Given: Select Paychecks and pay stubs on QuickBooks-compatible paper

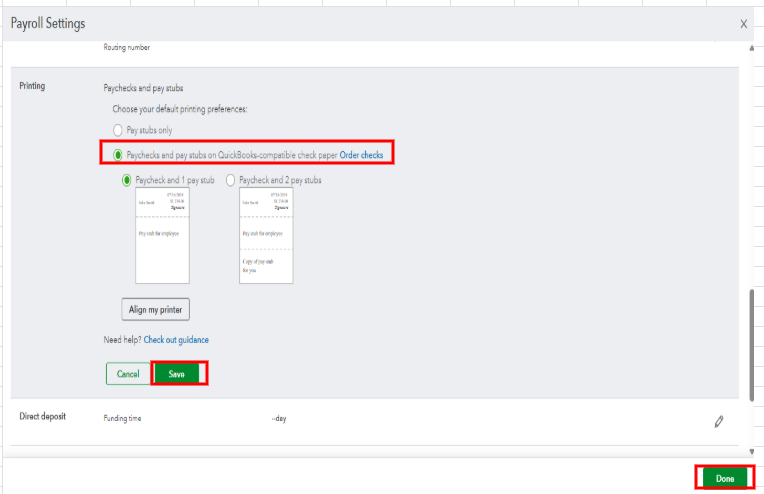Looking at the screenshot, I should point(117,155).
